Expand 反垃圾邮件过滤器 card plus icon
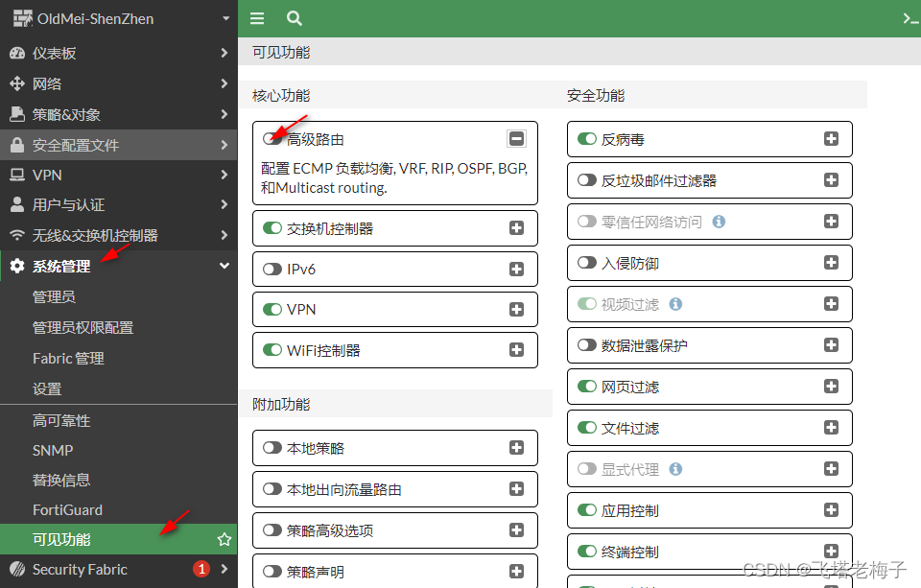The image size is (921, 588). click(x=831, y=179)
